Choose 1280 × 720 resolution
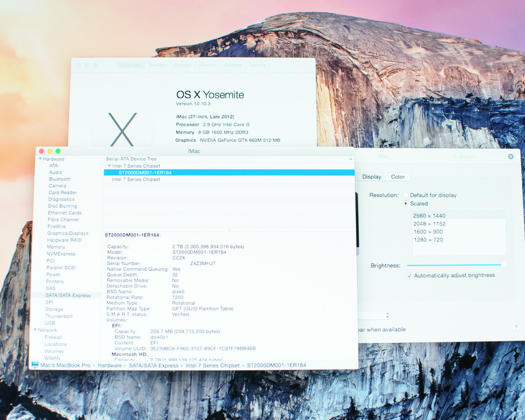Image resolution: width=525 pixels, height=420 pixels. [x=458, y=240]
